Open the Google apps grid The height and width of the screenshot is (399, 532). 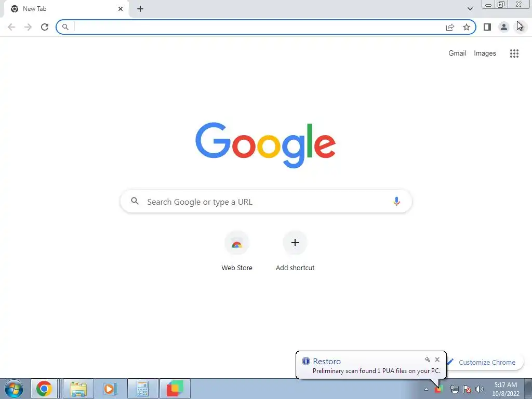514,54
